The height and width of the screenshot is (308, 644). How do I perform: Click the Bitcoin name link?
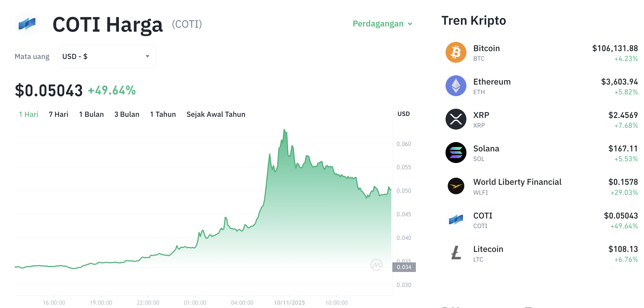[486, 48]
